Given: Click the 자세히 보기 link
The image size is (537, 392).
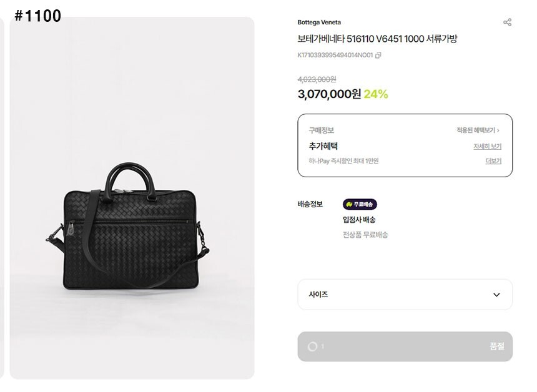Looking at the screenshot, I should (487, 147).
